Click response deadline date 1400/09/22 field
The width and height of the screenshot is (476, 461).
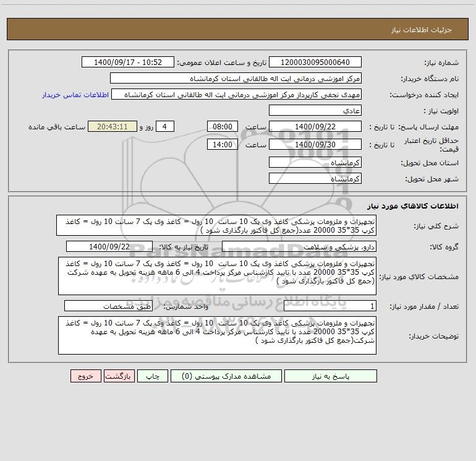315,126
